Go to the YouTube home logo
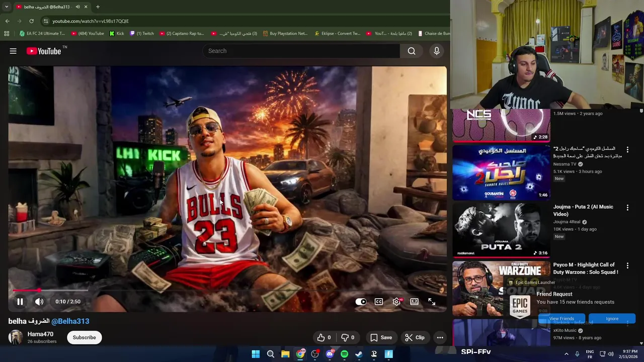This screenshot has height=362, width=644. coord(44,51)
